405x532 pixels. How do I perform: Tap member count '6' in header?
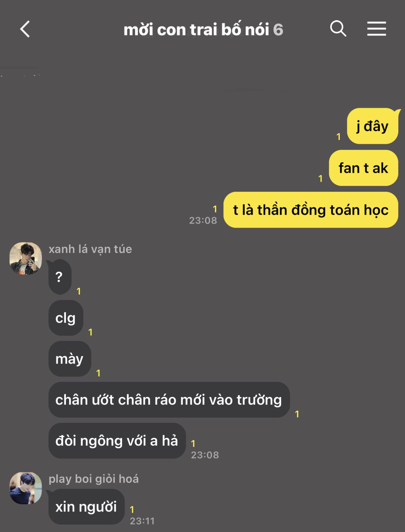278,30
